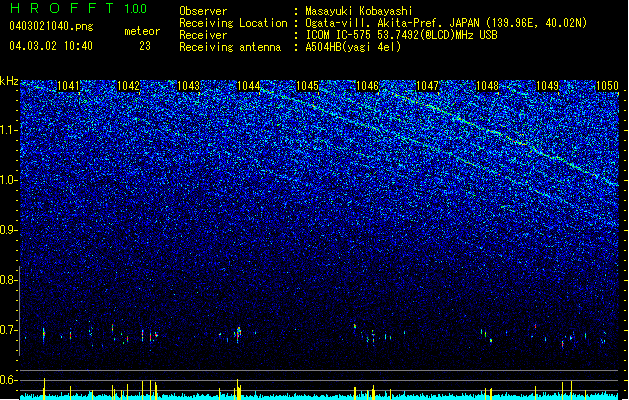Select the version number 1.0.0

tap(136, 8)
